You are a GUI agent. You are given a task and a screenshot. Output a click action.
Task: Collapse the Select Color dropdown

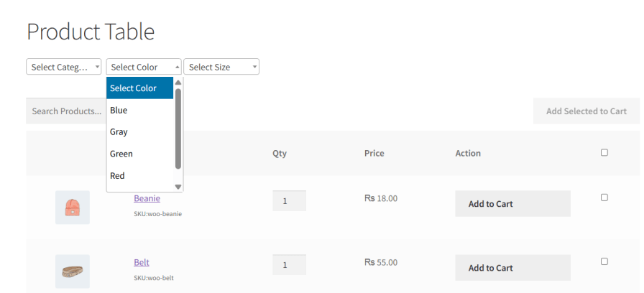point(144,67)
